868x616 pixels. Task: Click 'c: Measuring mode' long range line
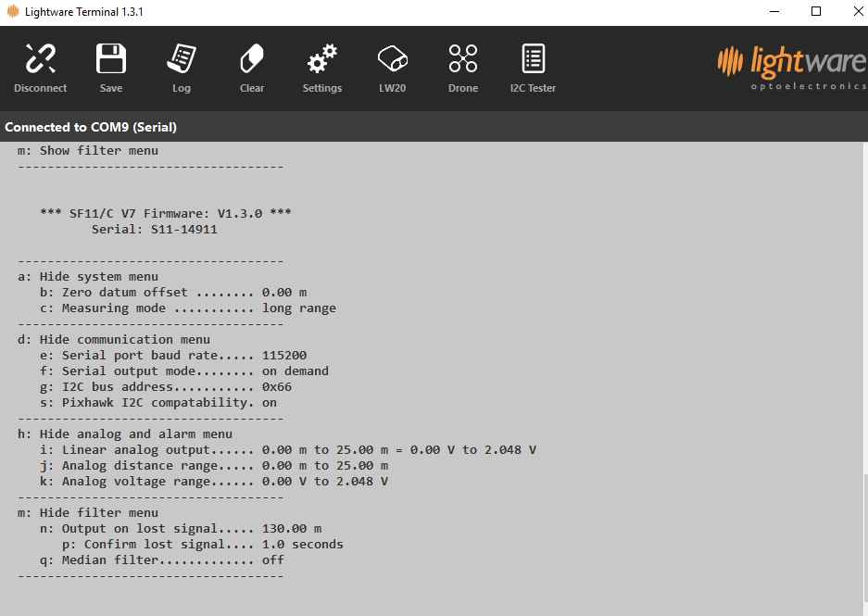coord(188,308)
